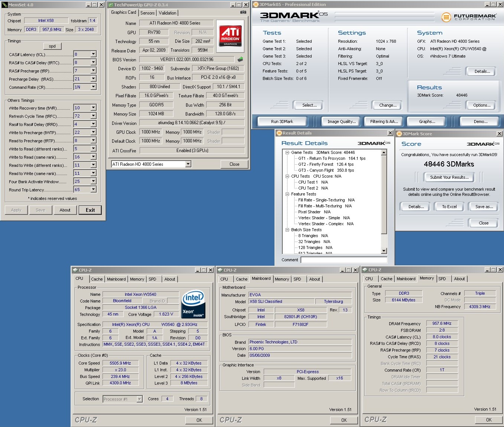The image size is (504, 427).
Task: Click the 3DMark Score window title icon
Action: coord(400,134)
